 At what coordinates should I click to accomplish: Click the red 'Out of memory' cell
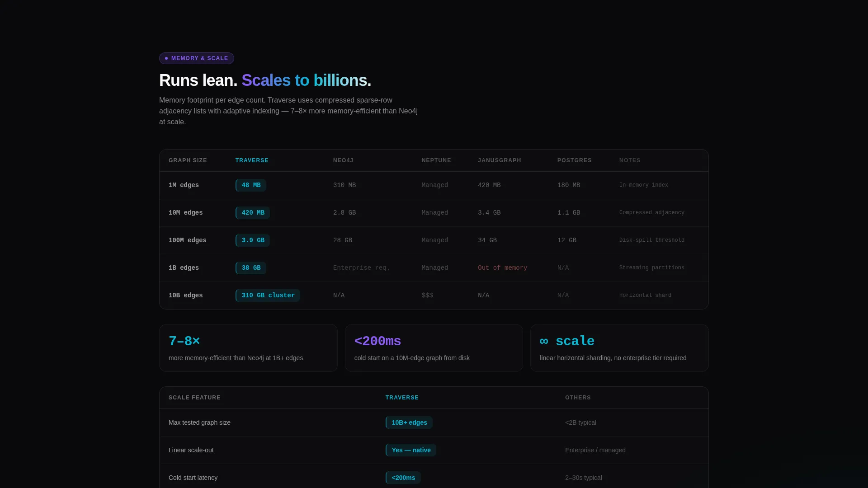[502, 268]
